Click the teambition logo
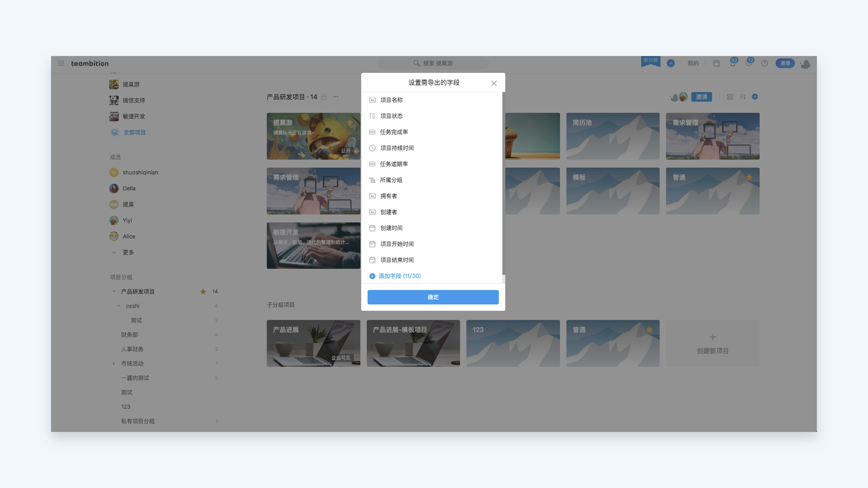This screenshot has width=868, height=488. click(90, 63)
